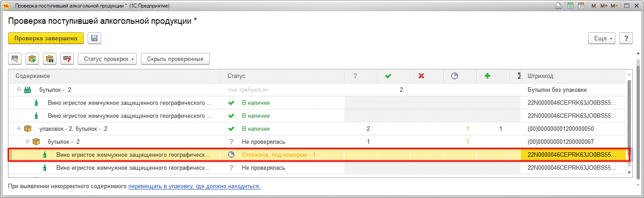This screenshot has height=198, width=644.
Task: Open the calculator icon in title bar
Action: pos(571,6)
